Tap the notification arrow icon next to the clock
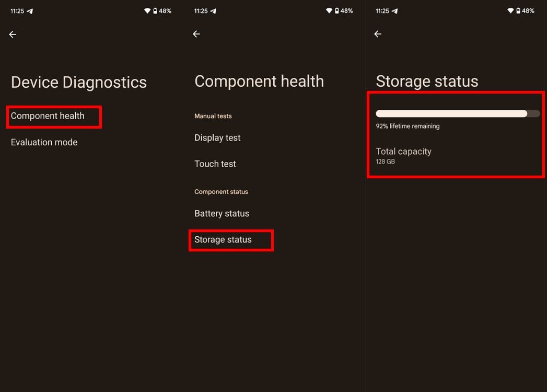The height and width of the screenshot is (392, 547). [x=30, y=10]
